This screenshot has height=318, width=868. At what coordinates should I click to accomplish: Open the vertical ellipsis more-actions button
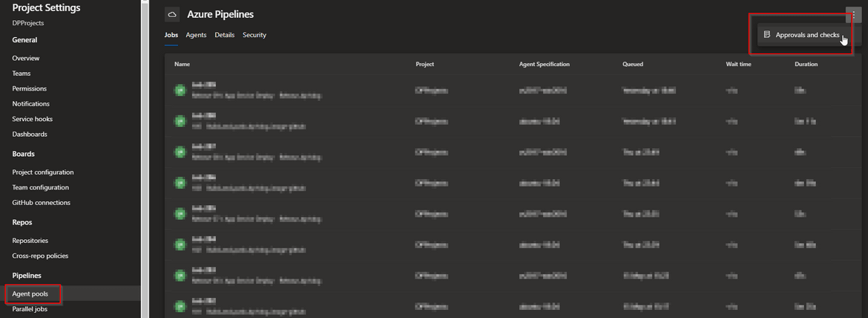[x=853, y=15]
